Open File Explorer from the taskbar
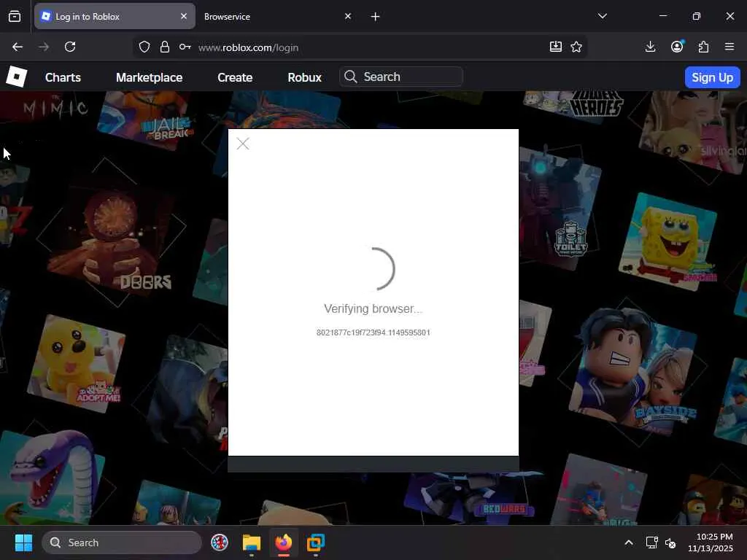Image resolution: width=747 pixels, height=560 pixels. 252,542
